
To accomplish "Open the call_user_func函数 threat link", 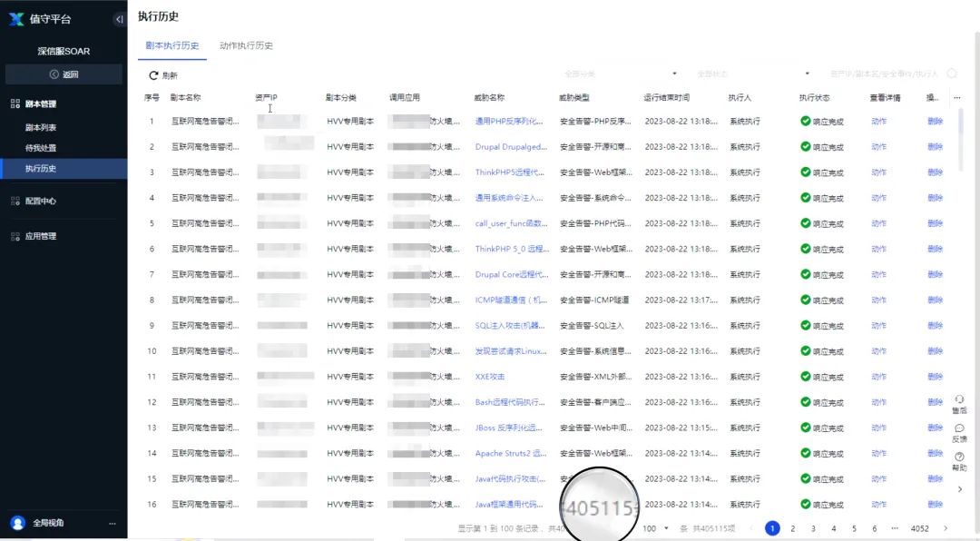I will point(511,223).
